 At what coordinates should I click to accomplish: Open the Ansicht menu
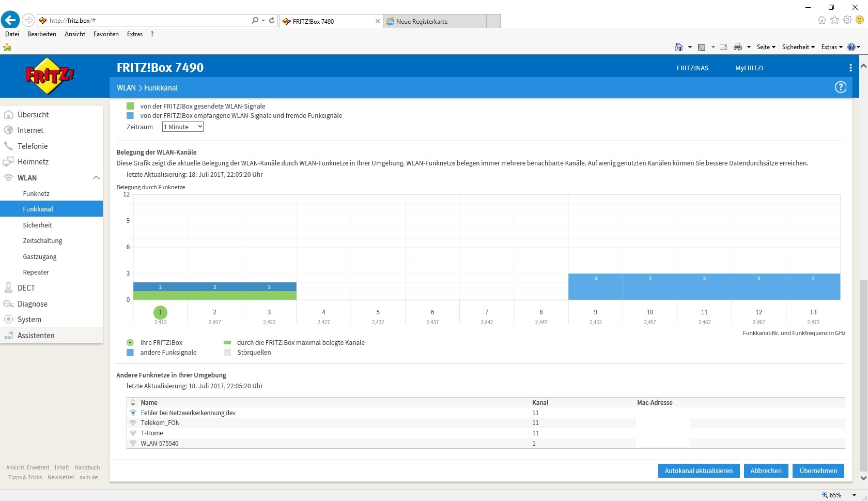pyautogui.click(x=75, y=34)
